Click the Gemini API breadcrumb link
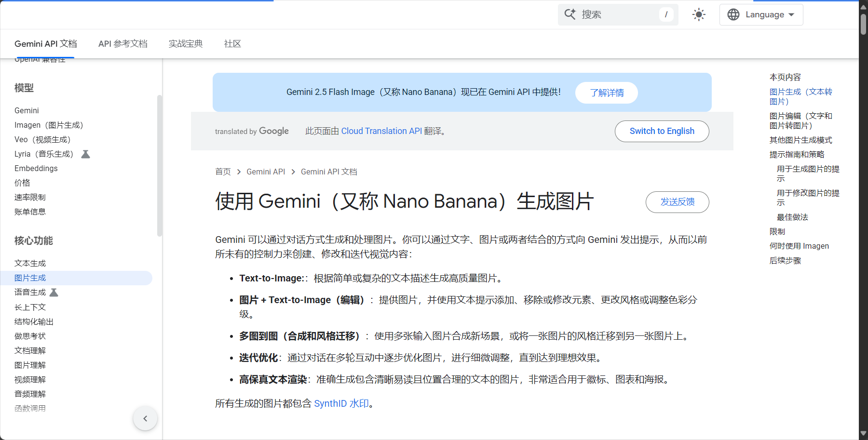 [266, 172]
